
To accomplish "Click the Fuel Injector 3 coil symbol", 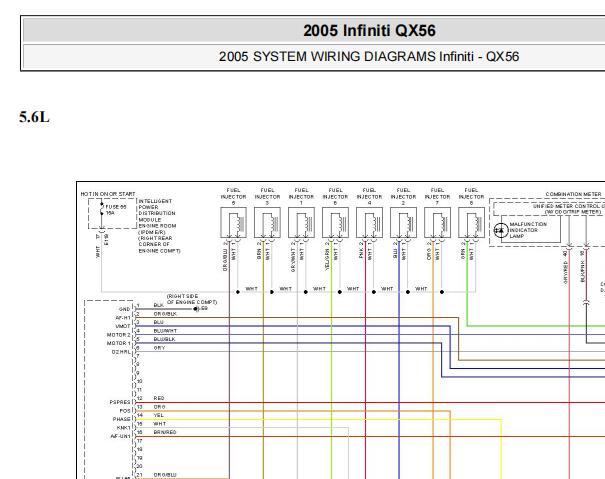I will tap(267, 223).
